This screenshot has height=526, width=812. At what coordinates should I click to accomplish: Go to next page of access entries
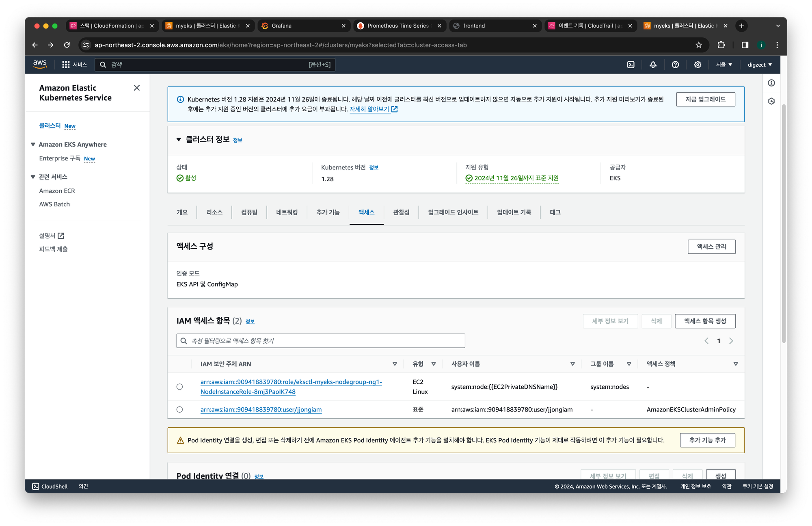coord(731,341)
